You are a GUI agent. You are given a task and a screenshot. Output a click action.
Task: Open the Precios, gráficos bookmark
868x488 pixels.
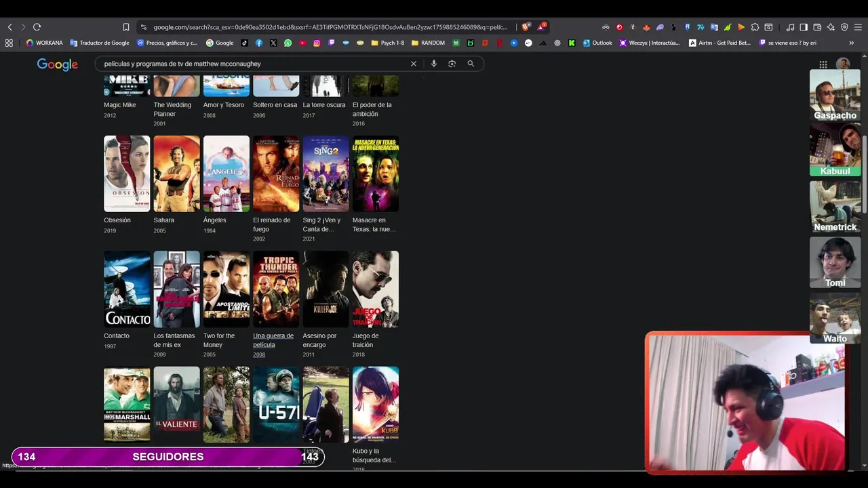click(x=167, y=43)
